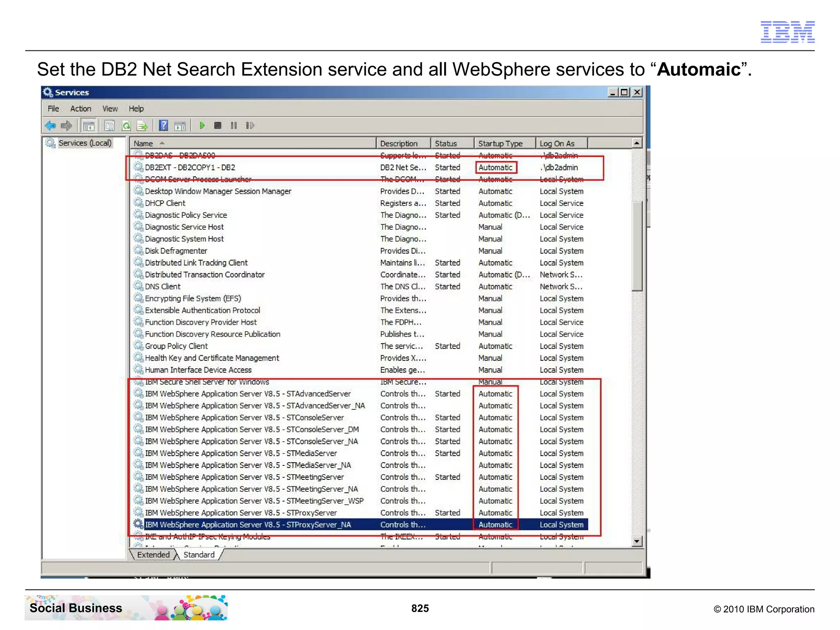Open the Help menu
Screen dimensions: 840x630
pyautogui.click(x=136, y=109)
